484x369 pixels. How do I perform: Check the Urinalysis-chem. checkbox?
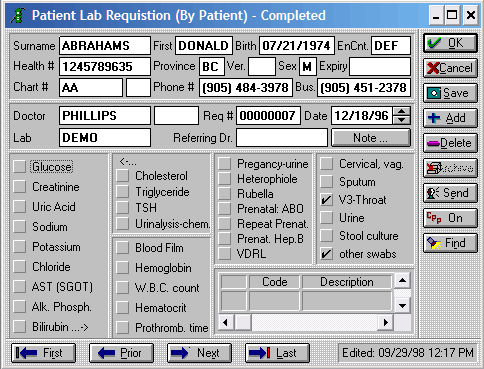tap(123, 224)
